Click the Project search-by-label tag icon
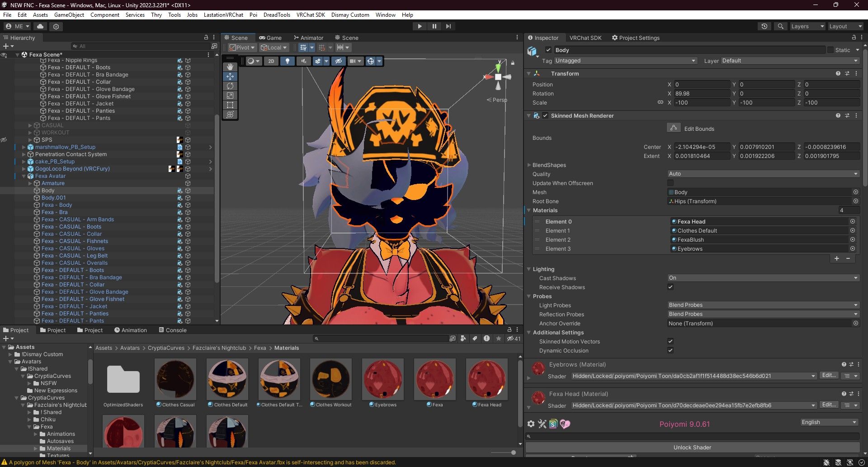Screen dimensions: 868x467 pos(475,338)
